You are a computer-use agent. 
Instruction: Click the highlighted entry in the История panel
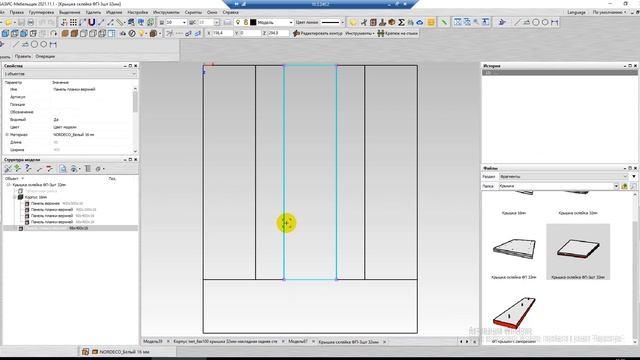pyautogui.click(x=559, y=72)
